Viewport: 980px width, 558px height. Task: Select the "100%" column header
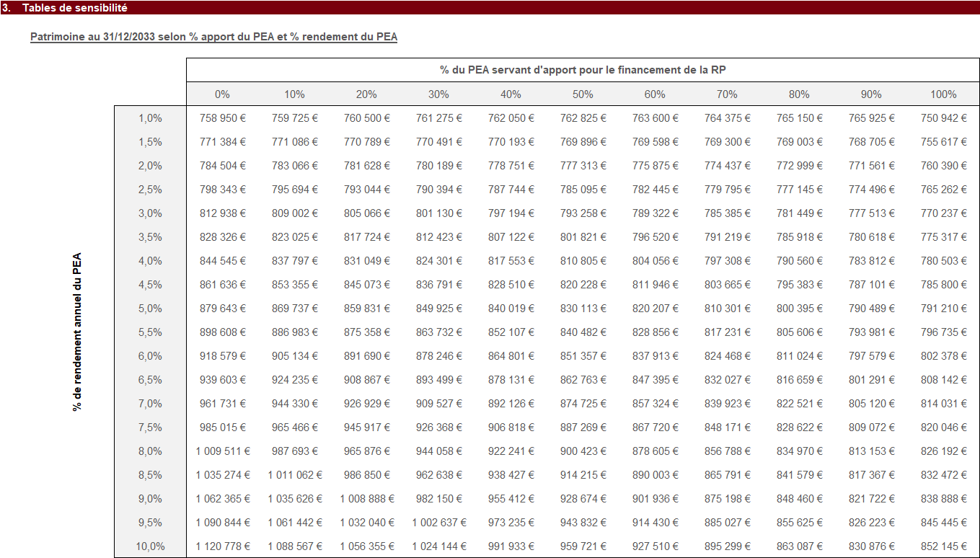943,94
